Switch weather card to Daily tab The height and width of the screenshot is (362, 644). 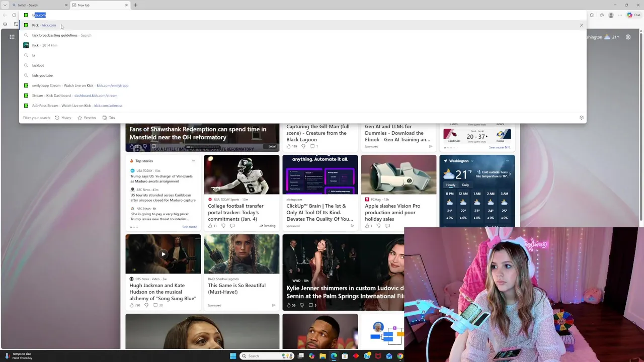tap(465, 185)
